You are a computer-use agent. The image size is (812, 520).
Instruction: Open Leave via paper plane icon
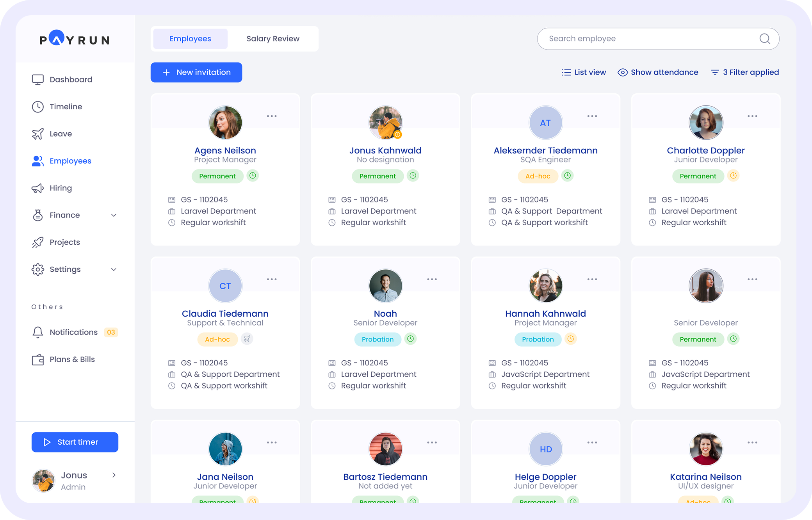pyautogui.click(x=37, y=134)
